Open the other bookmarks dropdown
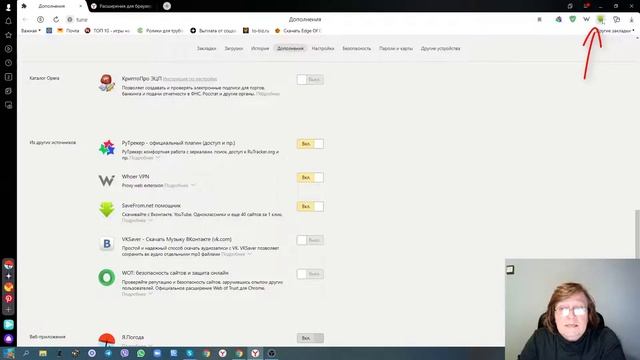Screen dimensions: 640x360 pyautogui.click(x=616, y=31)
